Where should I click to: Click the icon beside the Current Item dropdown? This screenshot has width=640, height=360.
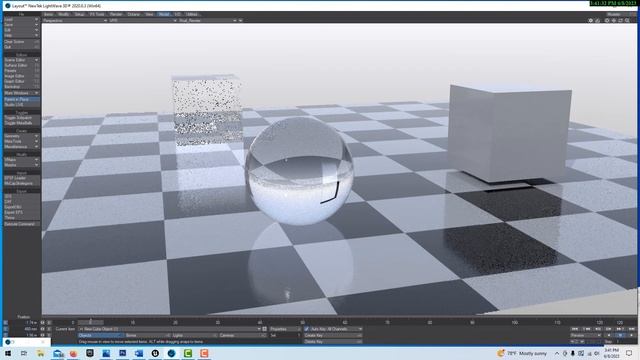[264, 329]
